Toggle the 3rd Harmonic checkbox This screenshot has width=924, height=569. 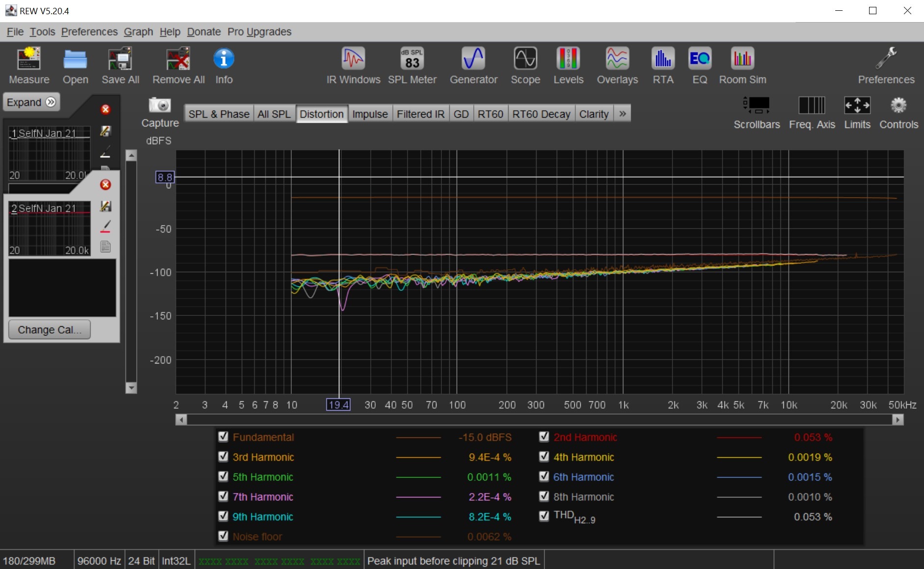pyautogui.click(x=223, y=457)
